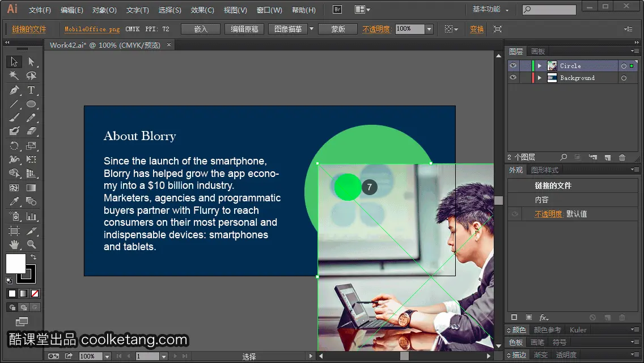644x363 pixels.
Task: Select the Pencil tool
Action: click(31, 117)
